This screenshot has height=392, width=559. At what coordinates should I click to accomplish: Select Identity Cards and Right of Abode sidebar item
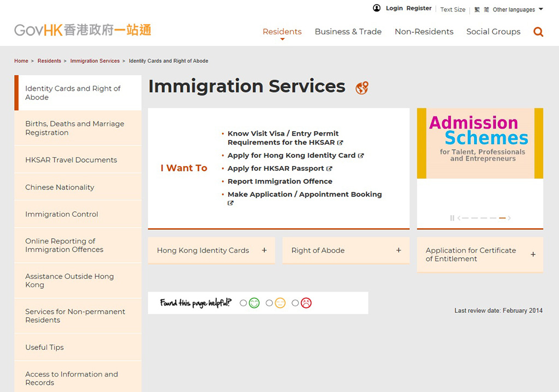(78, 93)
